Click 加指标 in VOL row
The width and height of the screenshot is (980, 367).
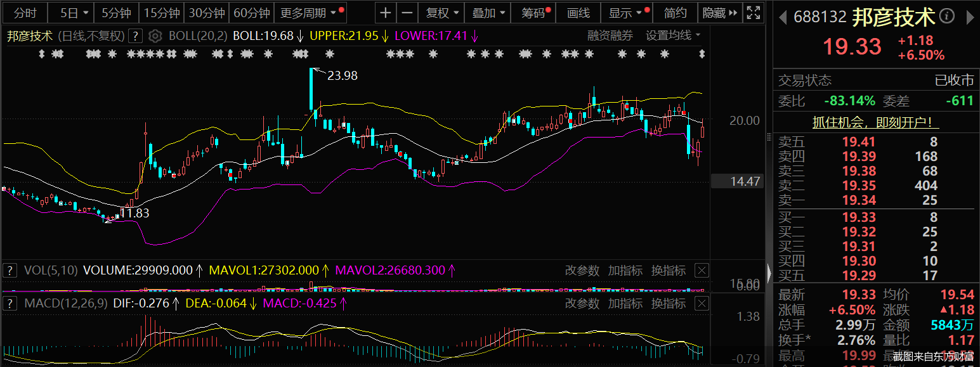[625, 271]
